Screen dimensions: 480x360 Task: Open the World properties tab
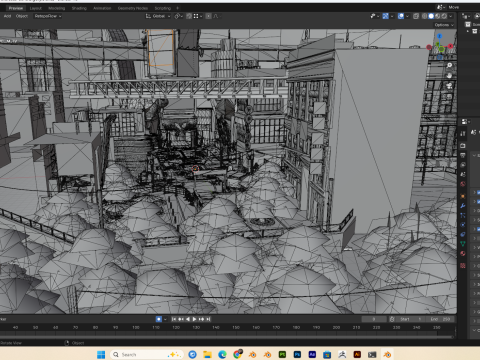tap(463, 184)
